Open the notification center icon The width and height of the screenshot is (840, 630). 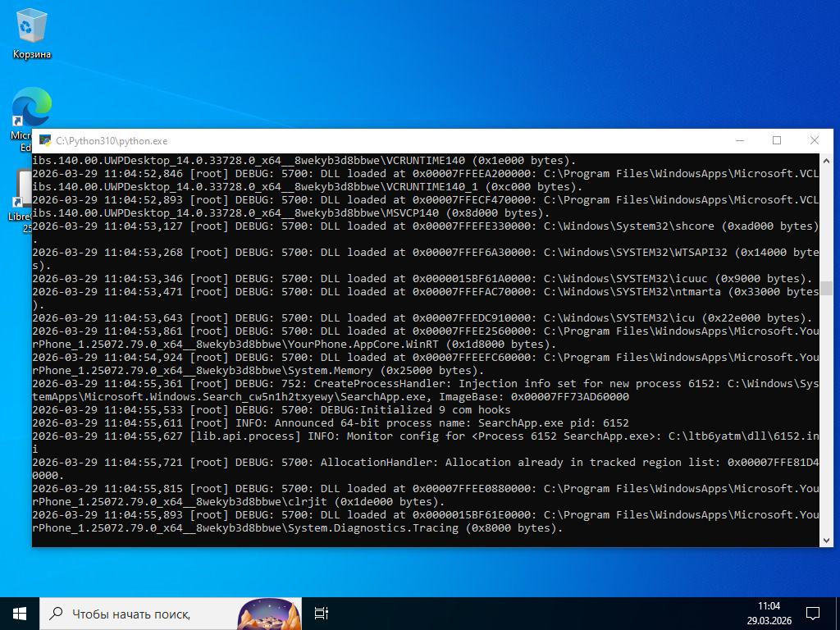tap(813, 613)
